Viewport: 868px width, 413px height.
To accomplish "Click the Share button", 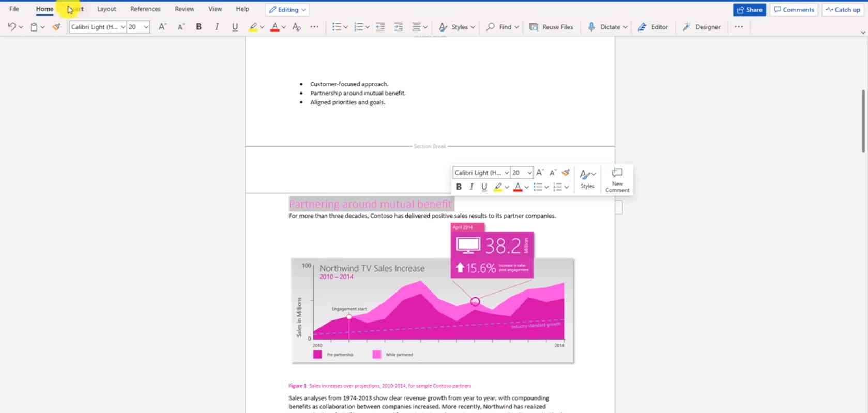I will tap(749, 10).
